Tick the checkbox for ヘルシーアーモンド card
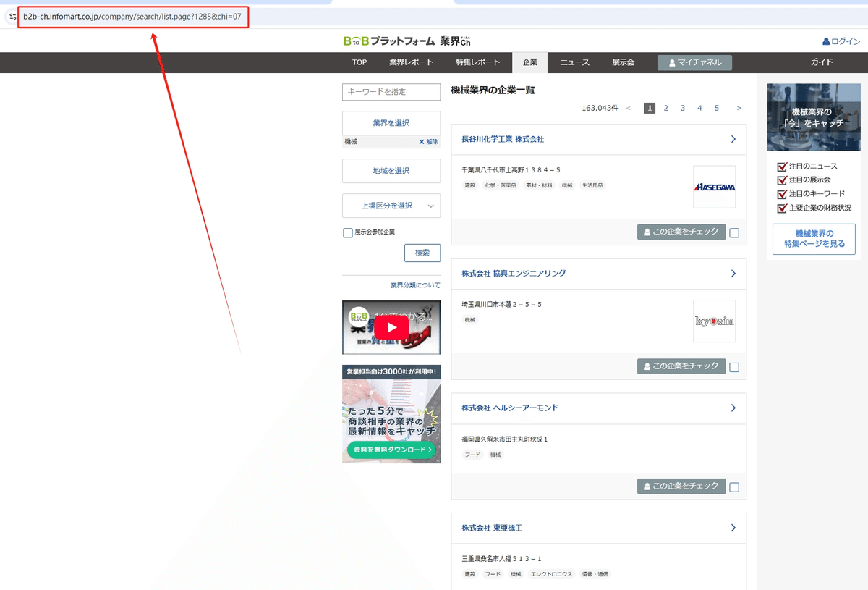The width and height of the screenshot is (868, 590). pyautogui.click(x=734, y=487)
